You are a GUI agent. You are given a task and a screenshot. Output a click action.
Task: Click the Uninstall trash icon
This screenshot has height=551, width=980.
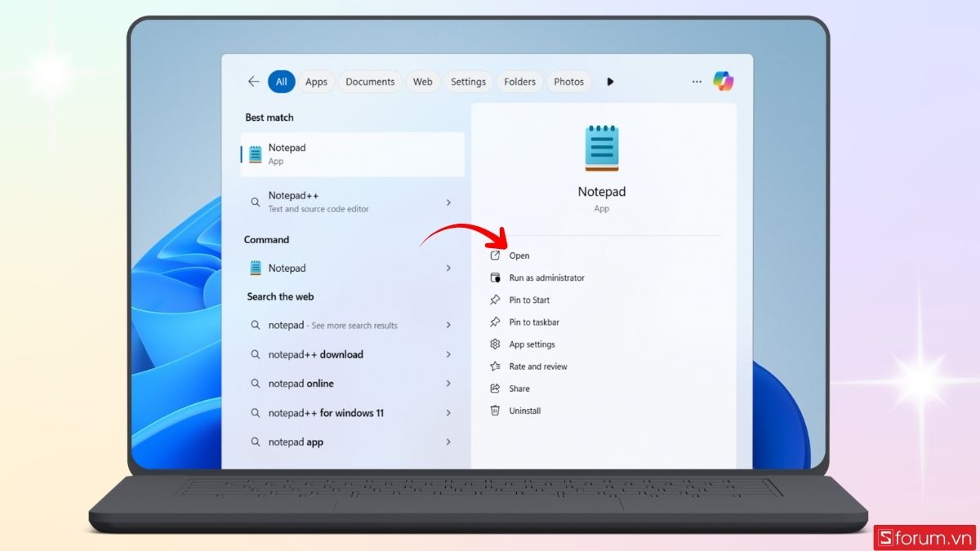click(x=495, y=411)
